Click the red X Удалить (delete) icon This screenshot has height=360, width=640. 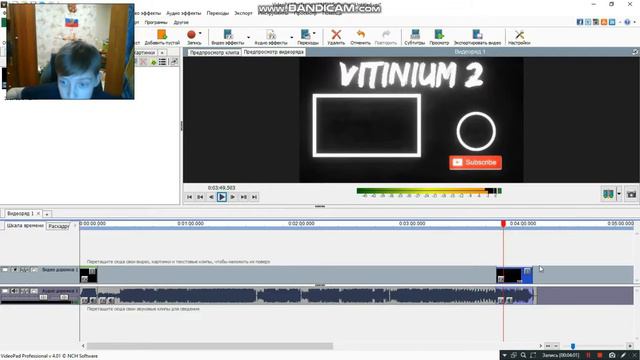coord(336,35)
